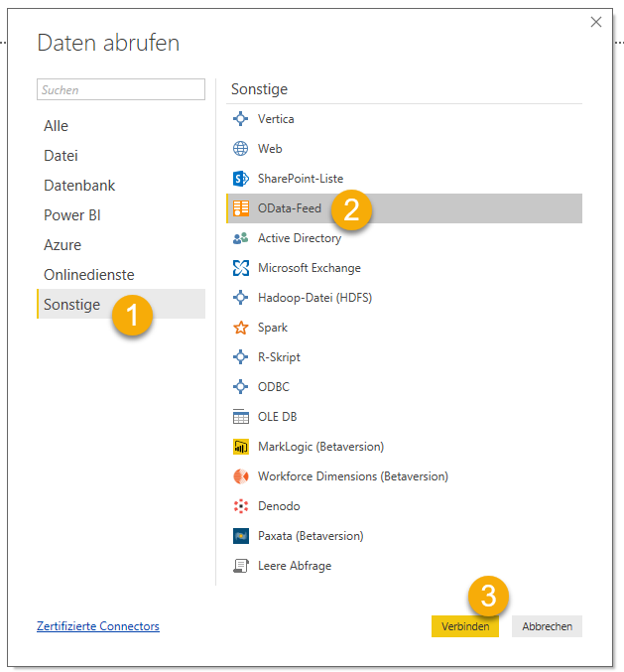Click the Hadoop-Datei (HDFS) icon
Viewport: 624px width, 672px height.
[240, 298]
